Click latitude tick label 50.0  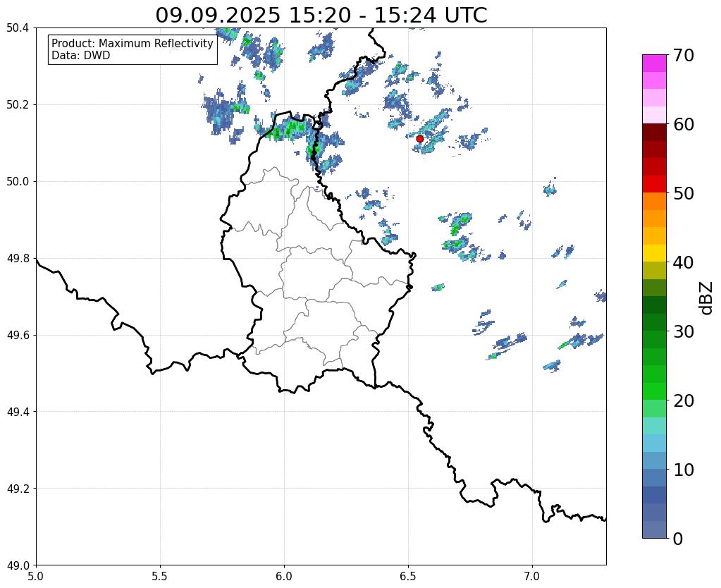pyautogui.click(x=18, y=181)
